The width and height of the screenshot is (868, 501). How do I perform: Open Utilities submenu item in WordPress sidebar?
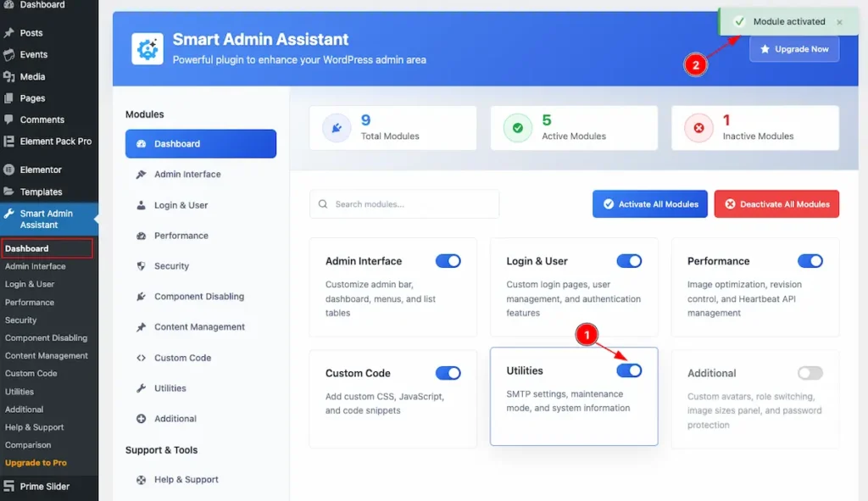coord(19,392)
